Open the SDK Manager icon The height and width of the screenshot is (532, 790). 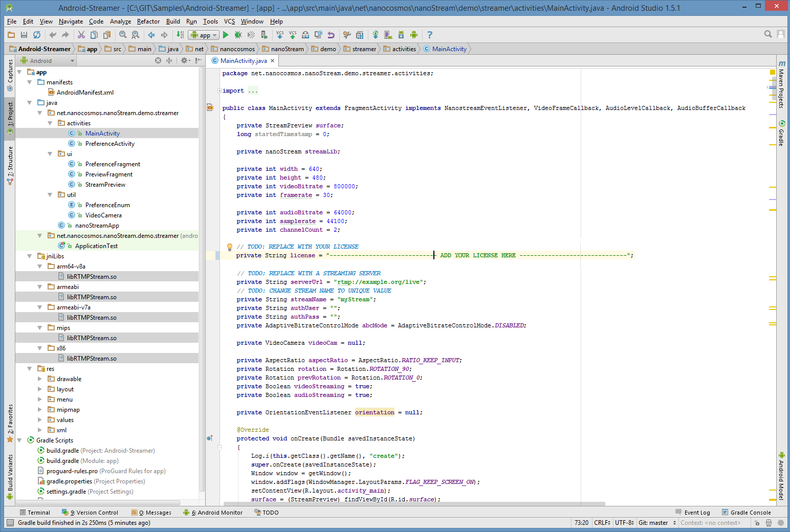pos(401,35)
